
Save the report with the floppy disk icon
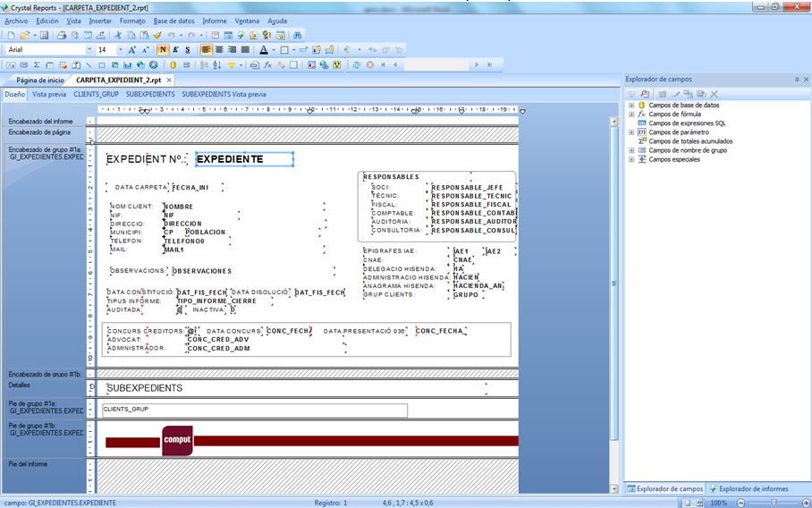[x=44, y=35]
